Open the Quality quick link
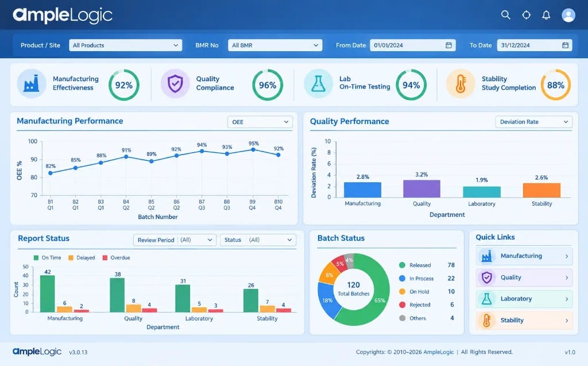This screenshot has height=366, width=588. coord(524,278)
